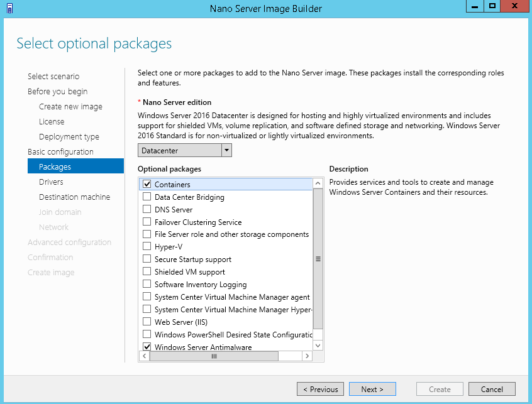Click the Next button
Screen dimensions: 532x404
coord(372,389)
